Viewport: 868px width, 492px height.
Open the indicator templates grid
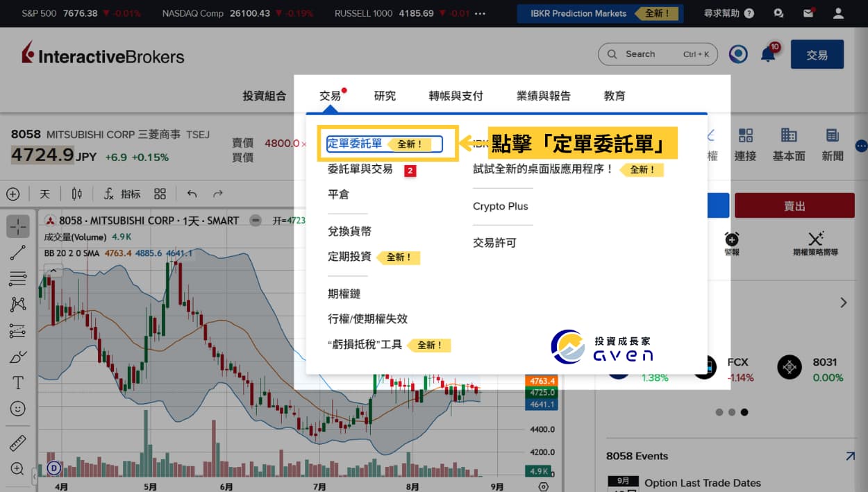160,194
